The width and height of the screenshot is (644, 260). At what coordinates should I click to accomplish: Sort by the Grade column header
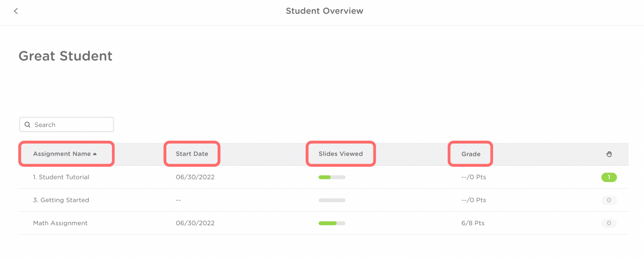(x=471, y=154)
